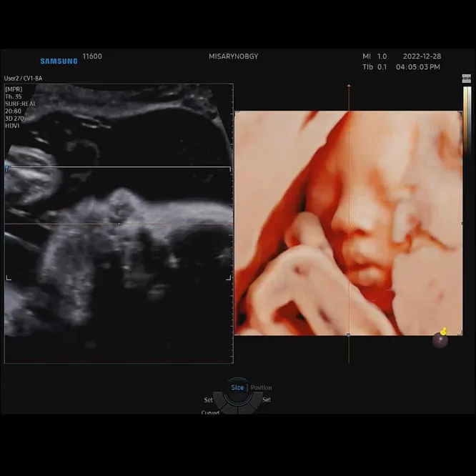
Task: Click the arrow atop the 3D vertical cut line
Action: click(349, 86)
